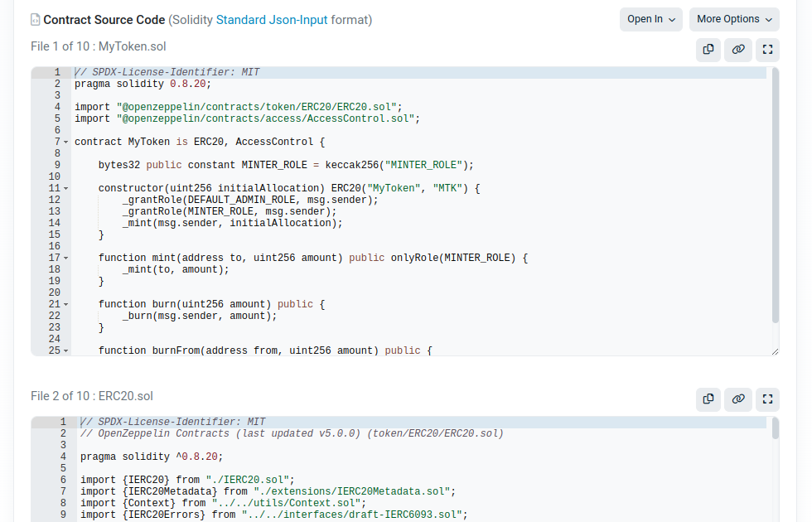The height and width of the screenshot is (522, 812).
Task: Copy permalink for MyToken.sol file
Action: [738, 50]
